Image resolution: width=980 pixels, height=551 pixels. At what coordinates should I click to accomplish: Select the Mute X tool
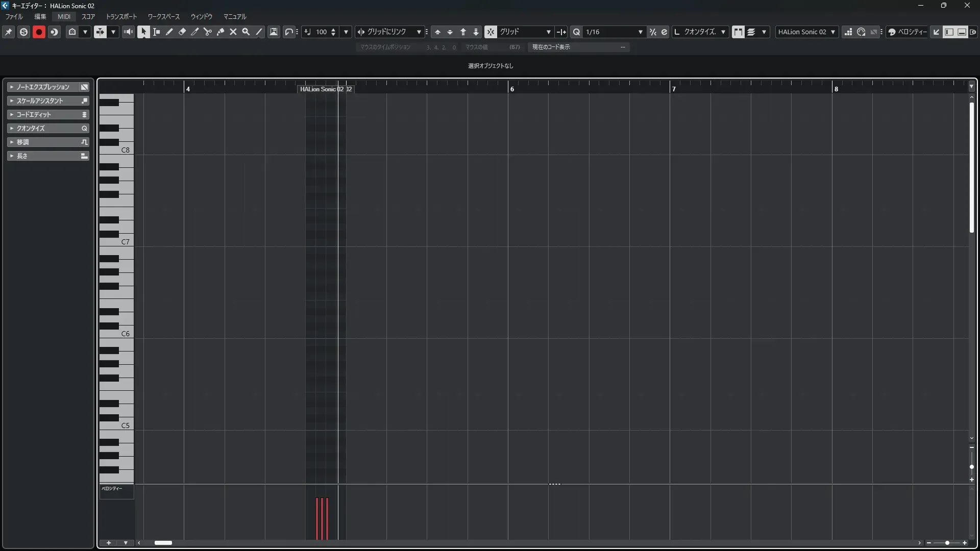click(233, 32)
